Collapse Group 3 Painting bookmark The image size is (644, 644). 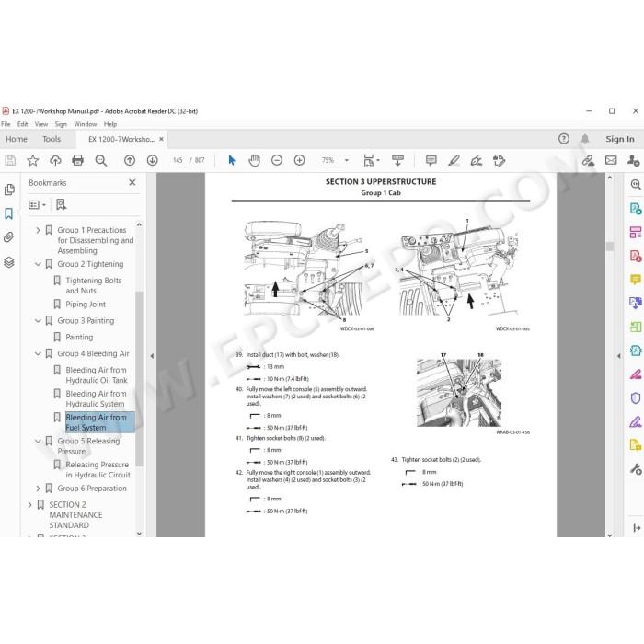[x=38, y=321]
